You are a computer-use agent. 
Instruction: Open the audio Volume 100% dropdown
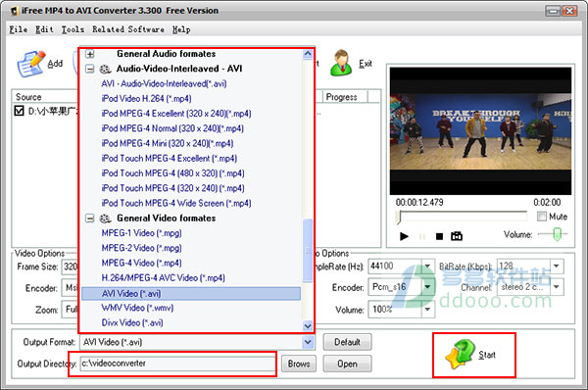coord(427,310)
